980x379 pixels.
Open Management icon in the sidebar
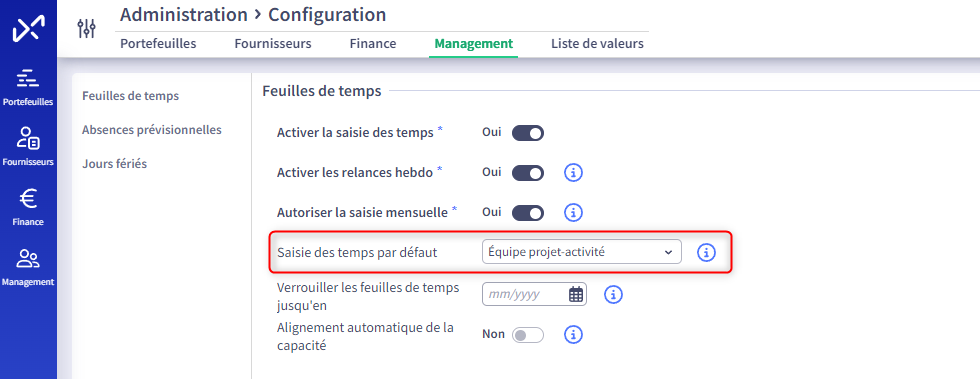(28, 267)
